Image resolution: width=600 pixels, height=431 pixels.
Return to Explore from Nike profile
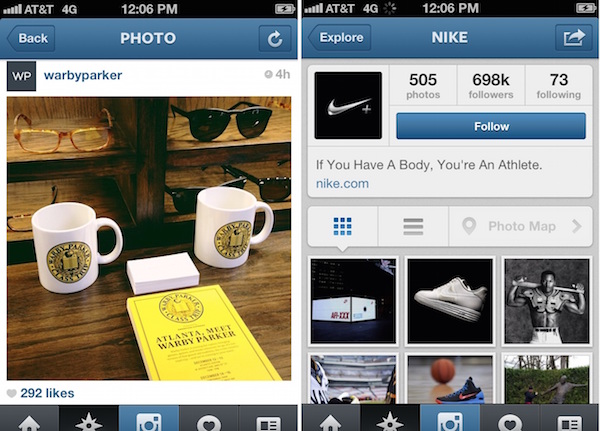[340, 38]
